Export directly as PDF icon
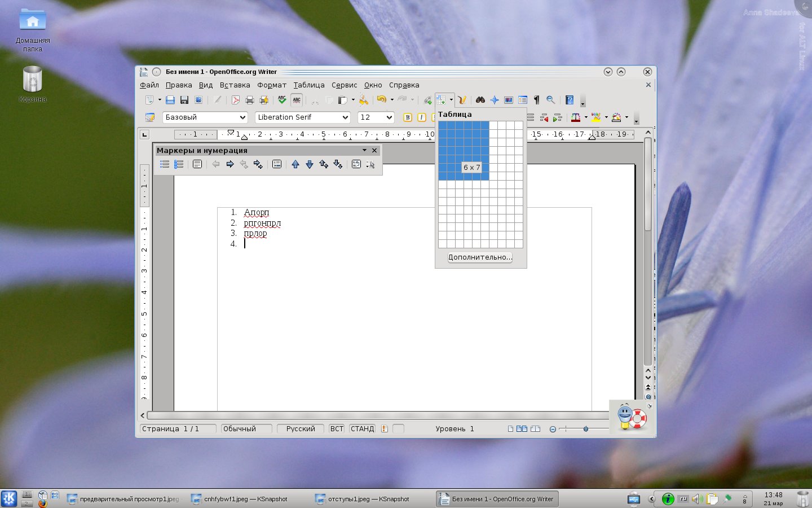 point(235,100)
